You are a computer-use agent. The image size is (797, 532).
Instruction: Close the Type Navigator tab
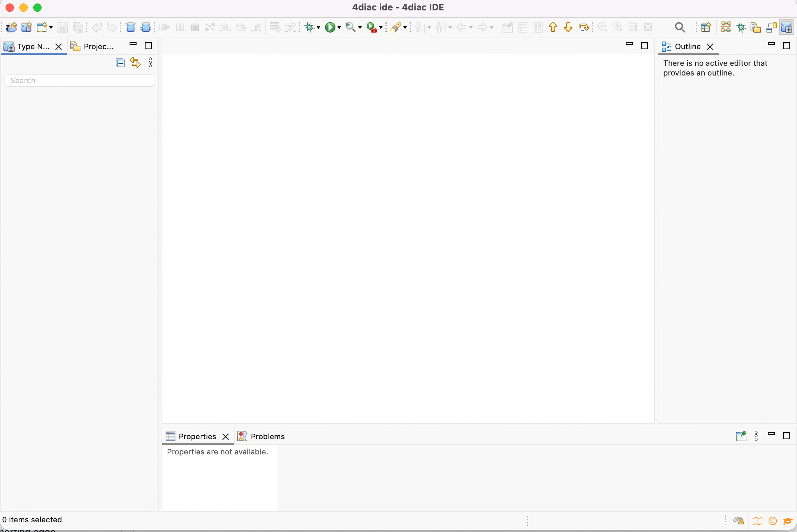pyautogui.click(x=59, y=46)
